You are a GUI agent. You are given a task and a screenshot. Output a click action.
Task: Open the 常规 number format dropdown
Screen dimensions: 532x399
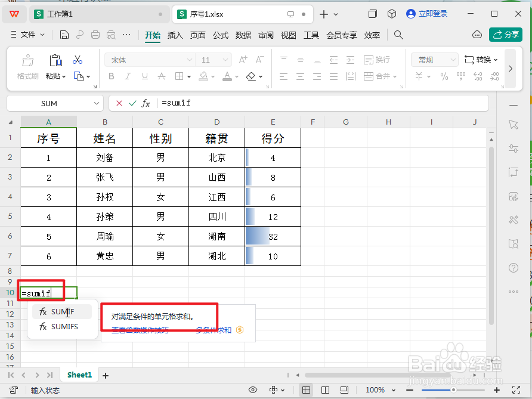point(434,60)
